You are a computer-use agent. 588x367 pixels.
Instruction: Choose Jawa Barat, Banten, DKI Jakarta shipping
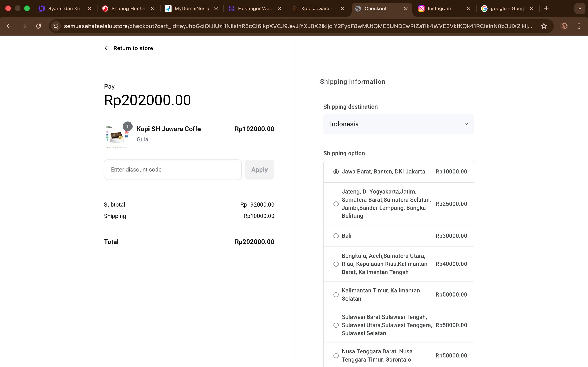click(336, 172)
